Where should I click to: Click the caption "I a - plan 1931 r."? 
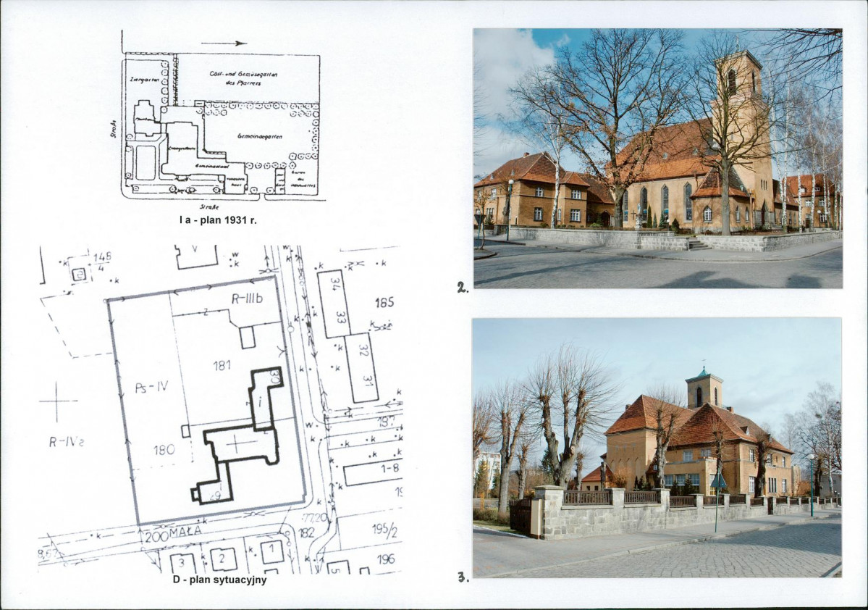pos(218,220)
